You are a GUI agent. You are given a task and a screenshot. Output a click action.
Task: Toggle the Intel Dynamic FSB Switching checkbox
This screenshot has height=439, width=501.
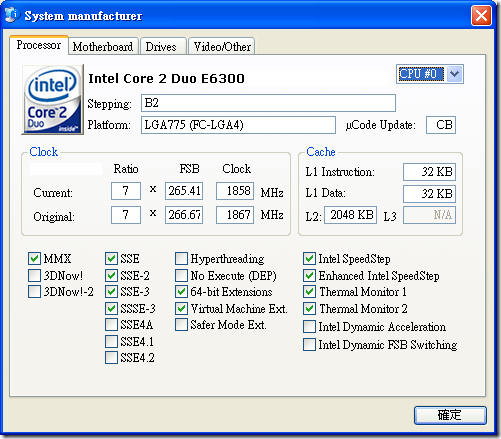click(x=309, y=344)
